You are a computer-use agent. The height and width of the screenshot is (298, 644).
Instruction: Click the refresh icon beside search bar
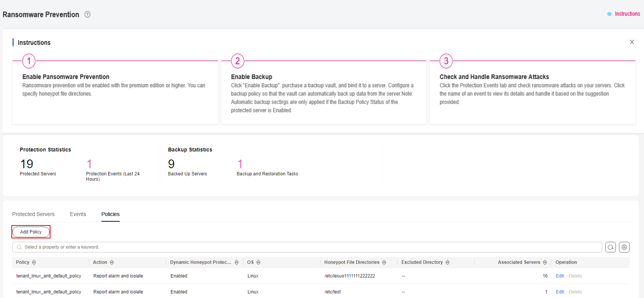click(611, 247)
